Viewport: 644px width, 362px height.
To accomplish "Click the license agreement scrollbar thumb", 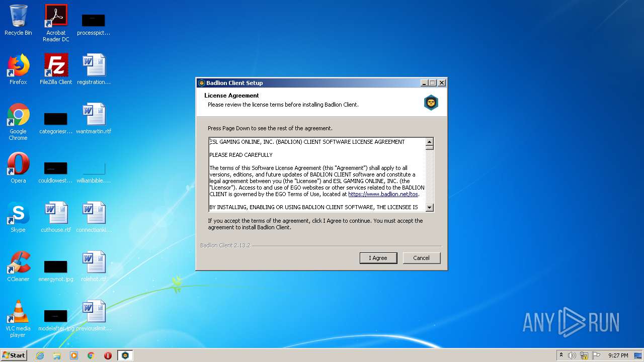I will click(x=429, y=148).
